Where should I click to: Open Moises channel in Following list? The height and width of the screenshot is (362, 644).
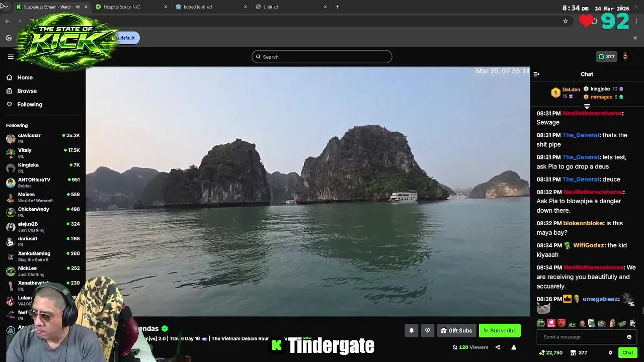pyautogui.click(x=43, y=197)
